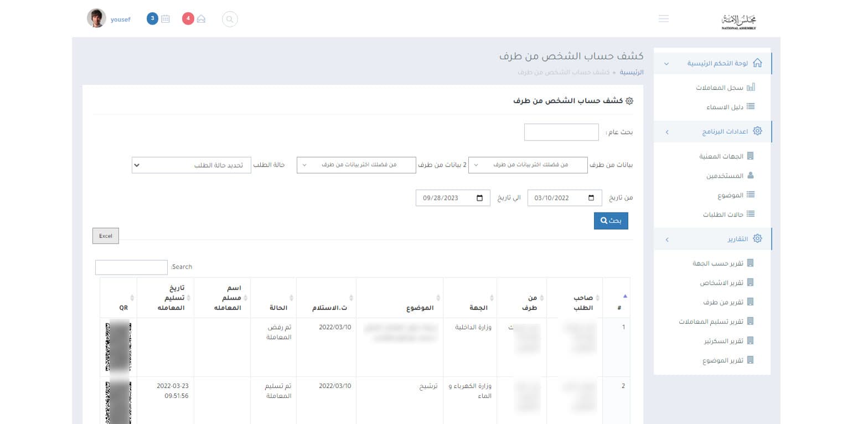The height and width of the screenshot is (424, 868).
Task: Focus the table Search input box
Action: pyautogui.click(x=131, y=267)
